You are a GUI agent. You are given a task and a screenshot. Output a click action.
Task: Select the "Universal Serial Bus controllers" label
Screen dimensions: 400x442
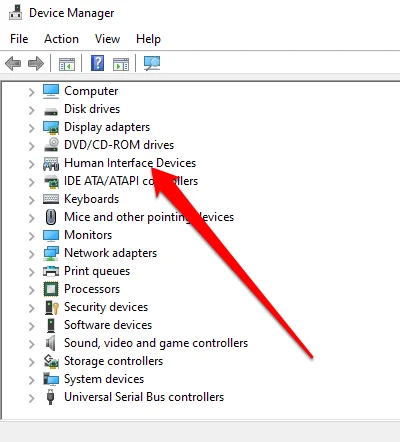[x=144, y=397]
